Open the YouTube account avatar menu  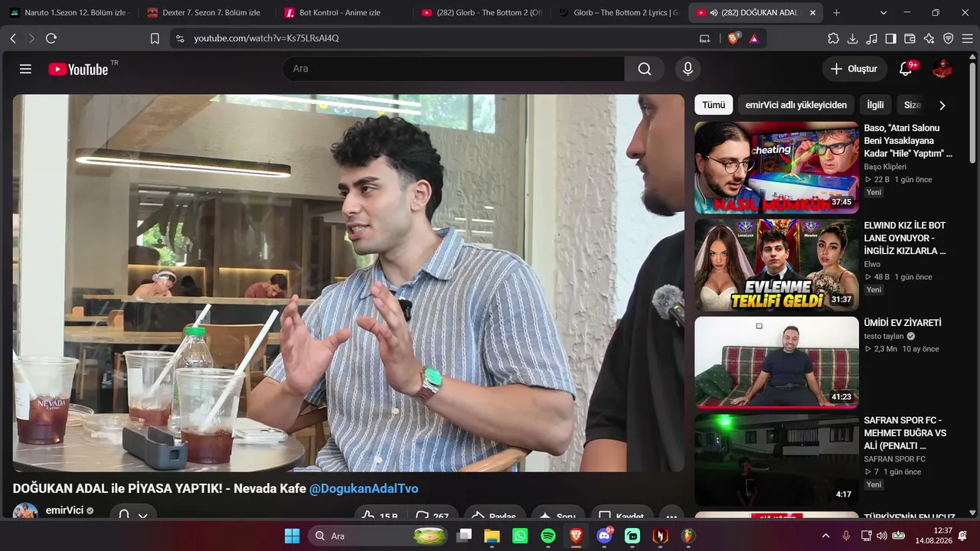pos(942,69)
